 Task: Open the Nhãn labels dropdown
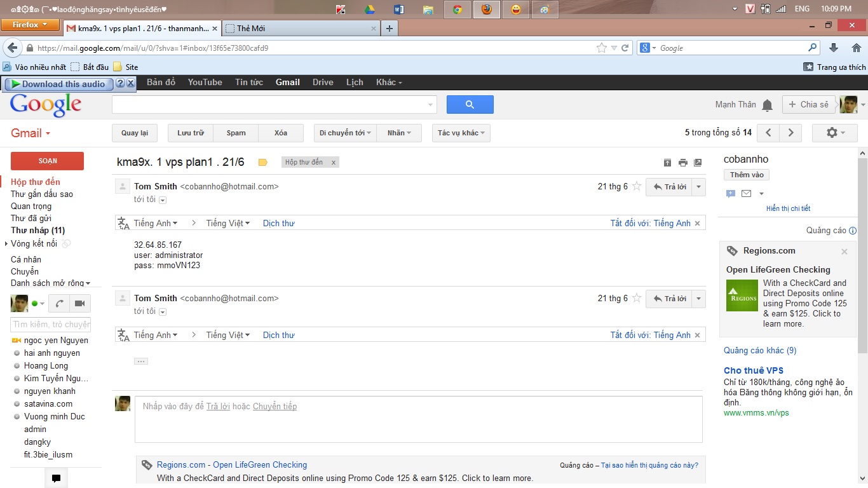click(x=400, y=133)
